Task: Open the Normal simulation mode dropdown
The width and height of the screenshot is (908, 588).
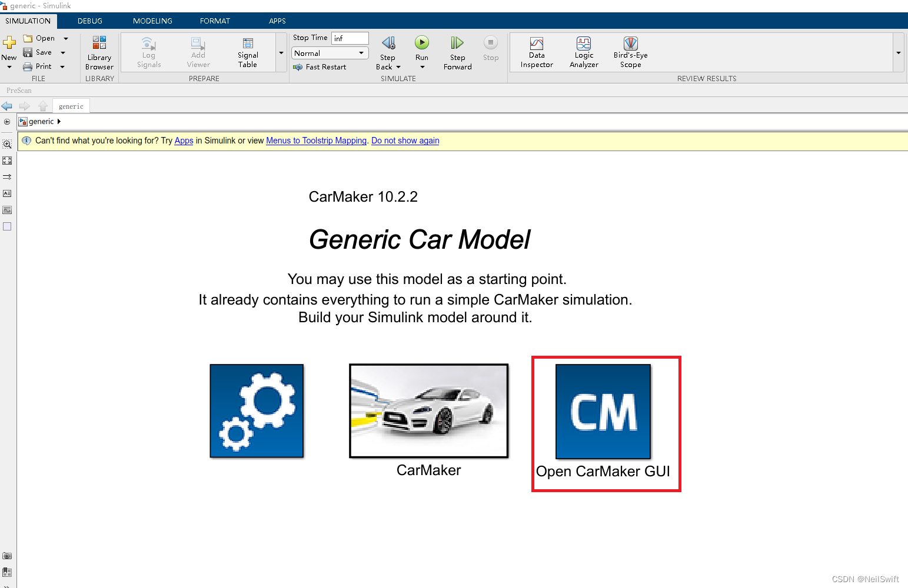Action: pos(329,53)
